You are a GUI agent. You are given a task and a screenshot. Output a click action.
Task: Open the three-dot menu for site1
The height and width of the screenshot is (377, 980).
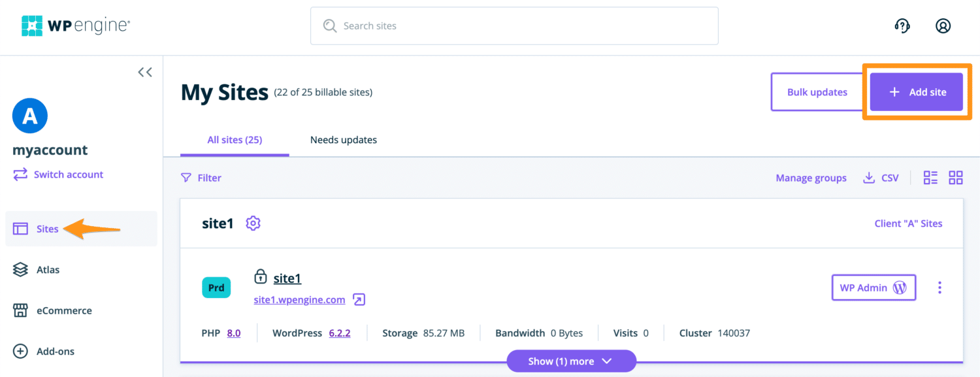939,287
